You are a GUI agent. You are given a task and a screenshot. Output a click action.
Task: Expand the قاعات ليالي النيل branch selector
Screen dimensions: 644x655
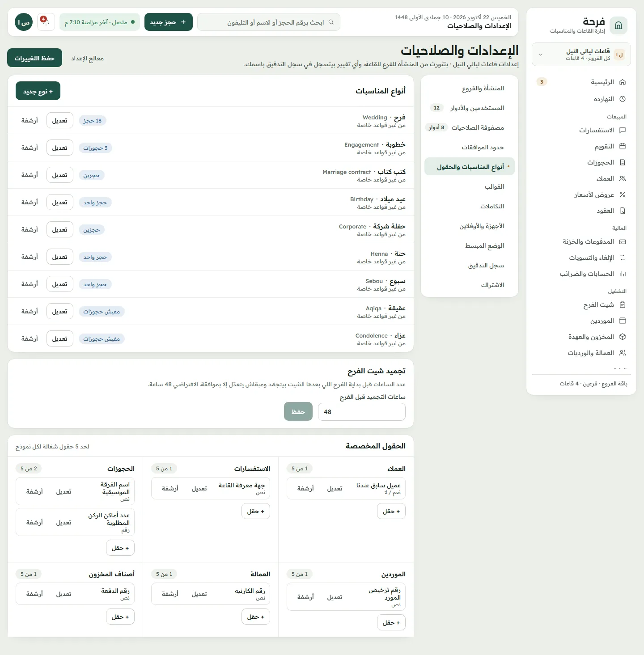[581, 55]
